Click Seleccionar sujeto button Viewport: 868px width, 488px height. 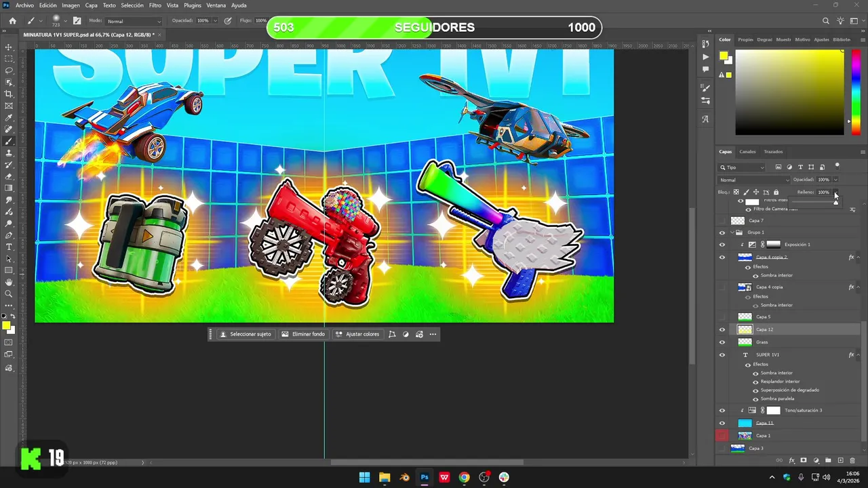coord(245,334)
